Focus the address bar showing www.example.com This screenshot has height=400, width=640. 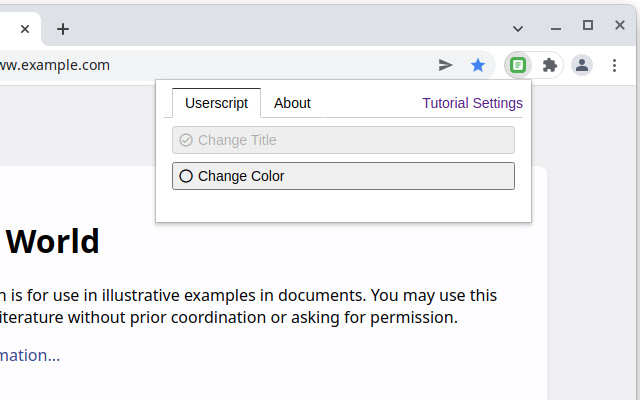click(x=200, y=65)
